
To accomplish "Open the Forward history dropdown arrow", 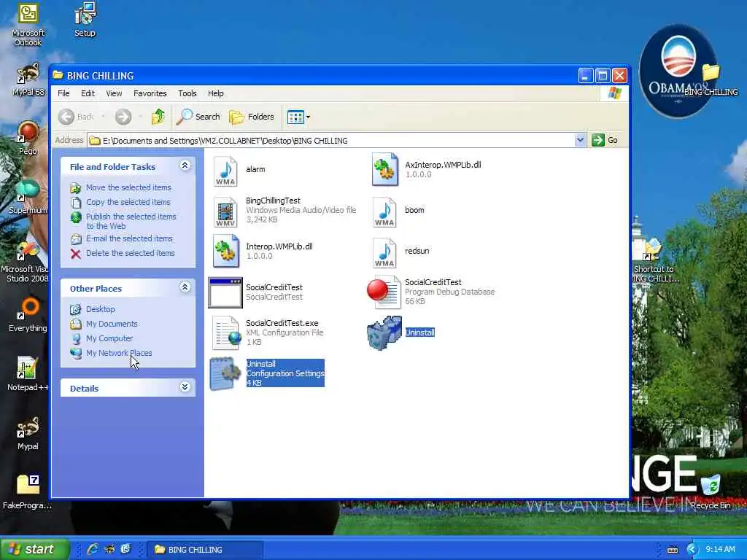I will (140, 117).
